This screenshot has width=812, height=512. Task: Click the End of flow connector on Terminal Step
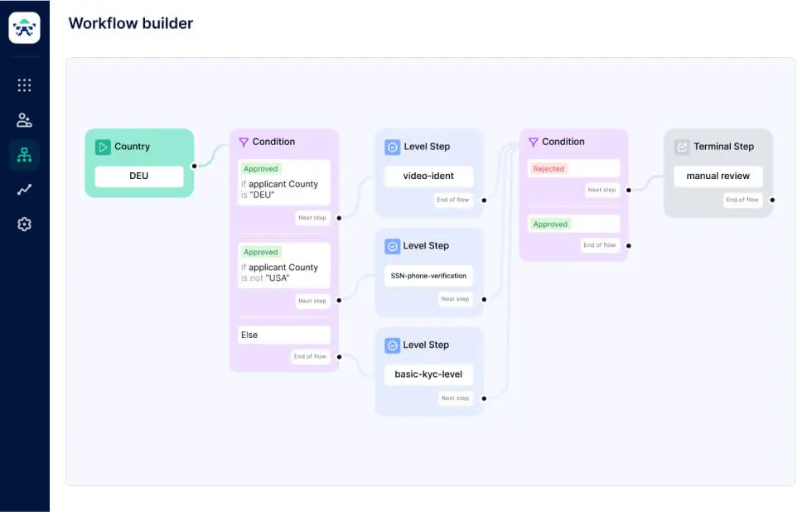click(x=743, y=200)
